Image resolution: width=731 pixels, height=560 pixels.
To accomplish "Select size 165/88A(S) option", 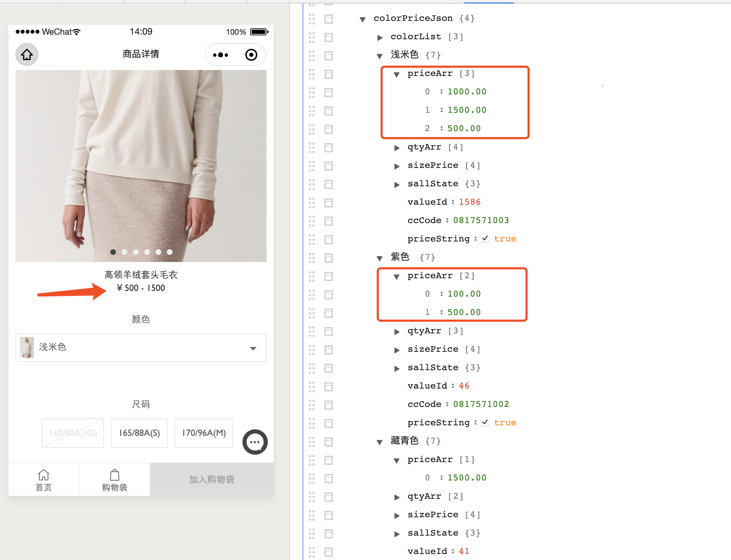I will [x=139, y=433].
